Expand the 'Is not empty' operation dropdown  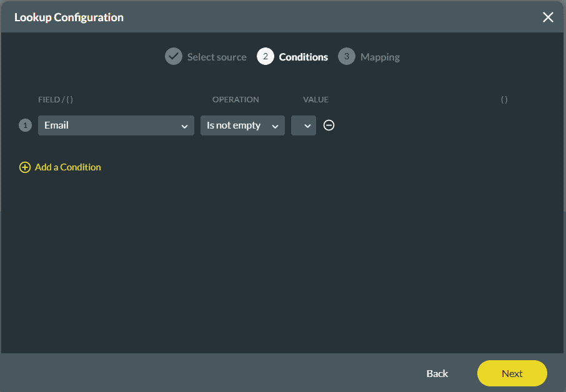(242, 125)
